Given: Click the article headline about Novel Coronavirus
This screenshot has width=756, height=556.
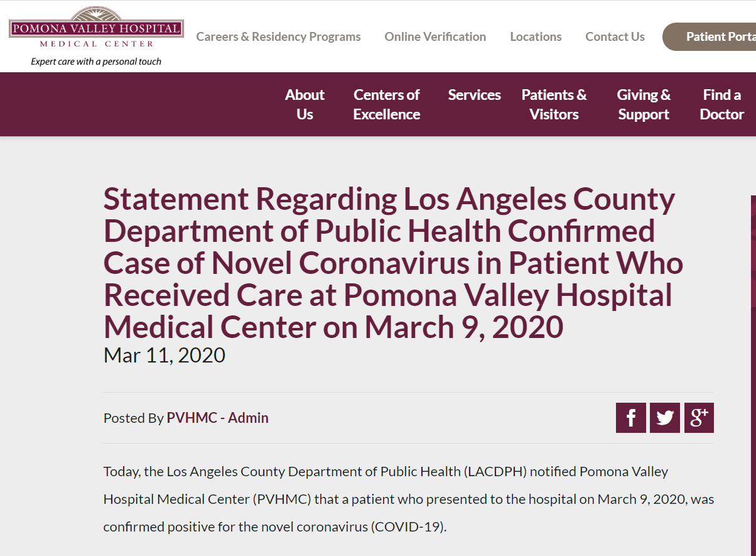Looking at the screenshot, I should [x=393, y=263].
